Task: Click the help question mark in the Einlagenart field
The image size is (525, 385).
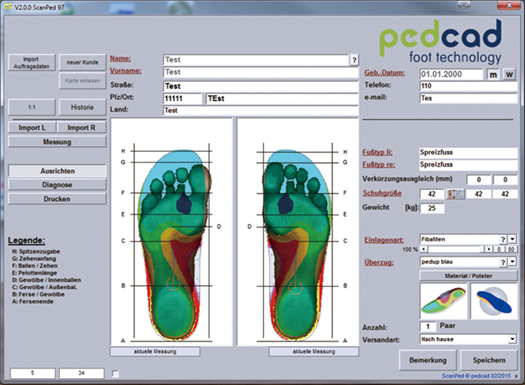Action: tap(503, 239)
